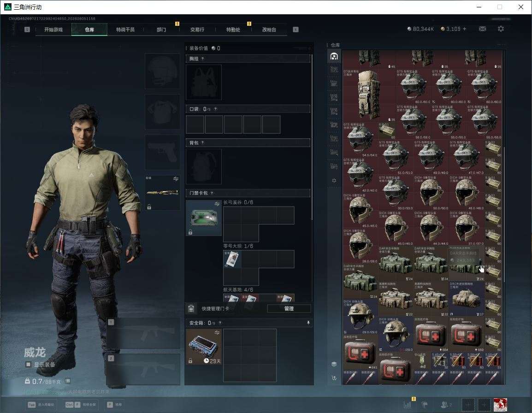Swap the equipped melee knife

click(x=176, y=179)
